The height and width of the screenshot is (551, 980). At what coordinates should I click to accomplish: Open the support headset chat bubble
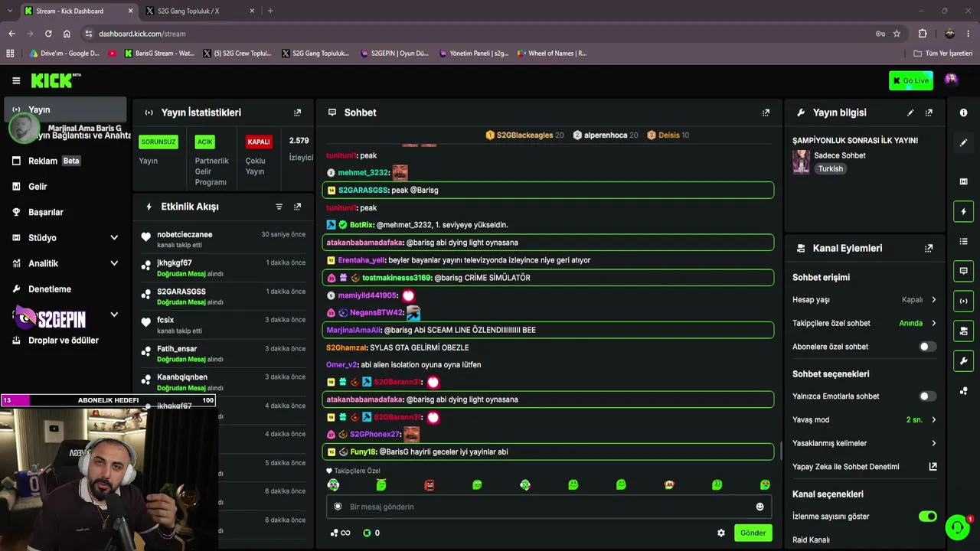(x=957, y=527)
